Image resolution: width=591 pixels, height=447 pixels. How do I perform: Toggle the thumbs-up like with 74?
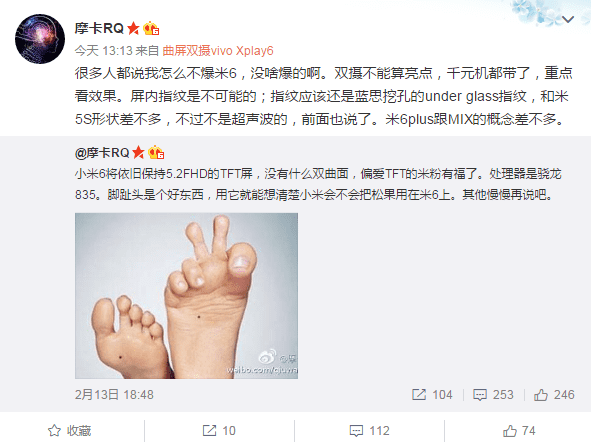519,430
